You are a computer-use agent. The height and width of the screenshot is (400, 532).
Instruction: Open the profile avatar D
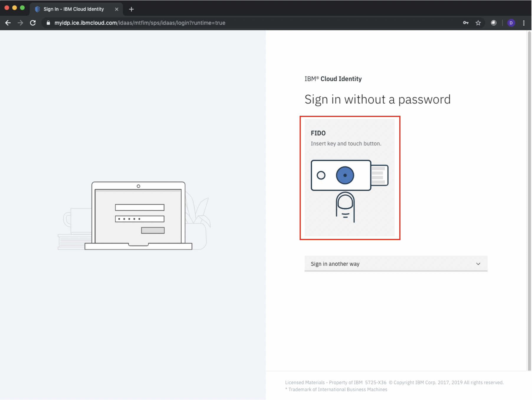511,23
